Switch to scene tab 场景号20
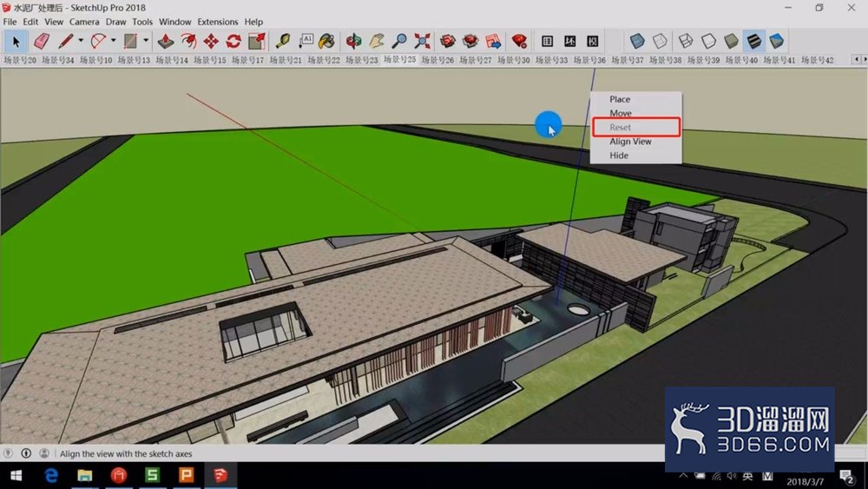This screenshot has height=489, width=868. point(20,60)
